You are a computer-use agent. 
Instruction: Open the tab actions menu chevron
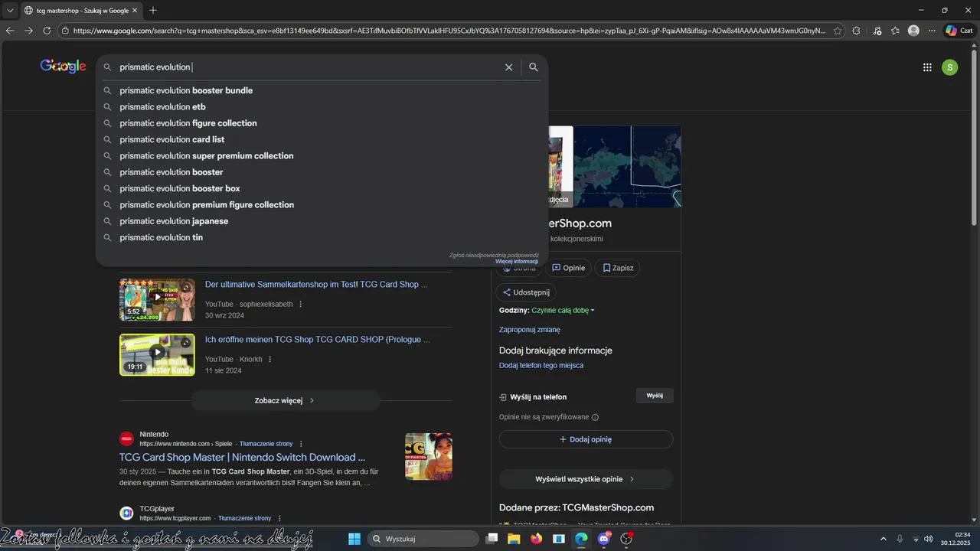(x=10, y=10)
